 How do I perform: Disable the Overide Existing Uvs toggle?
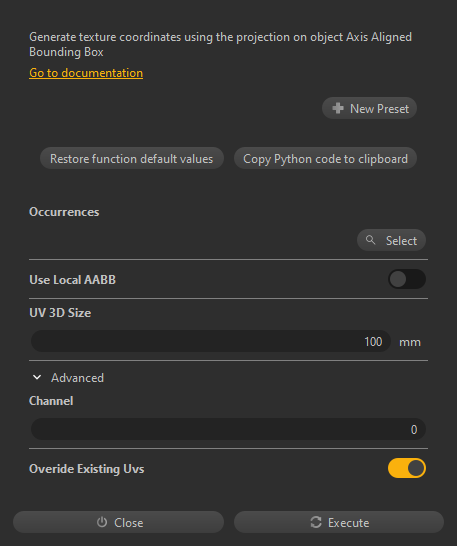tap(407, 468)
